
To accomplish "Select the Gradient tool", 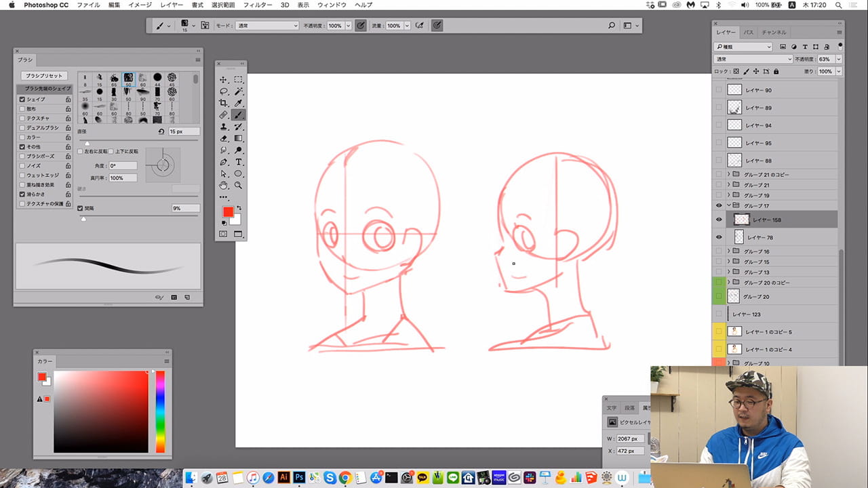I will tap(239, 138).
